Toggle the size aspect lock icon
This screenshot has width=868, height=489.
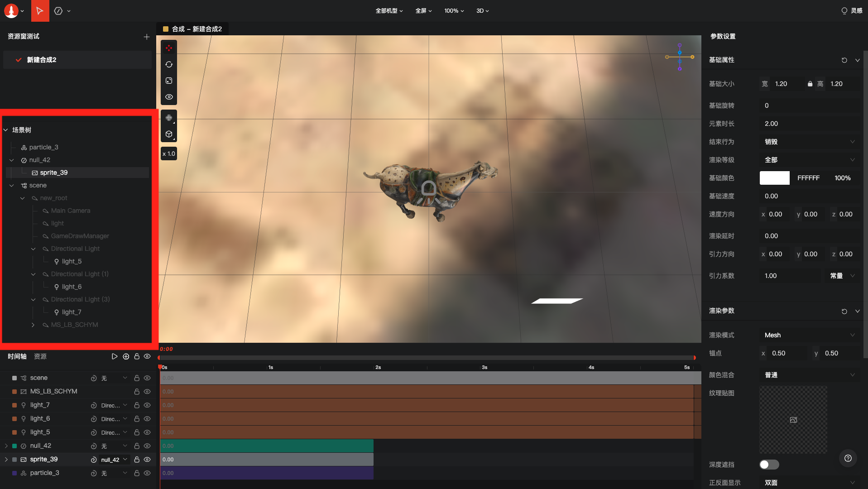[x=810, y=84]
